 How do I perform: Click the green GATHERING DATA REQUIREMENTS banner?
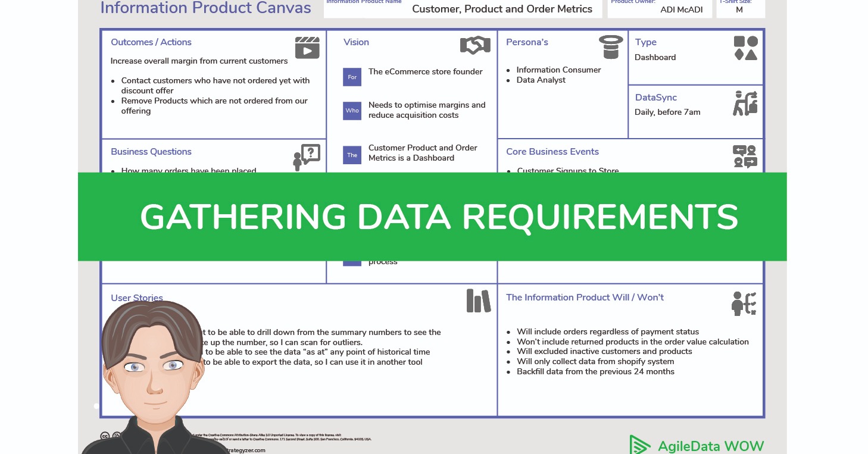[433, 216]
